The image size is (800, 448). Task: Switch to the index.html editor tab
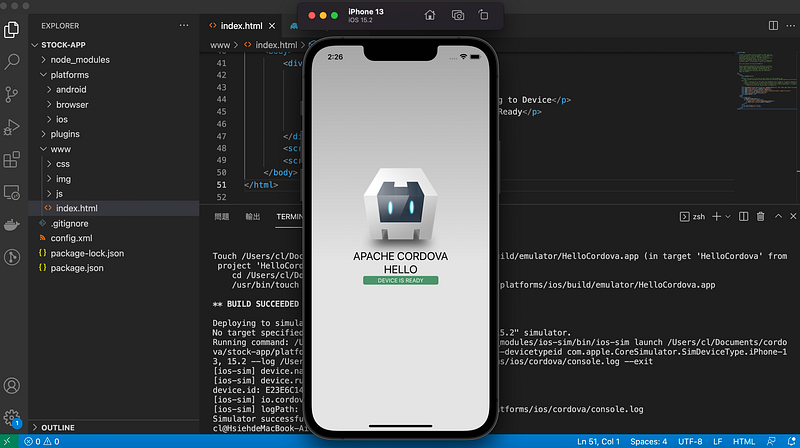pyautogui.click(x=241, y=26)
